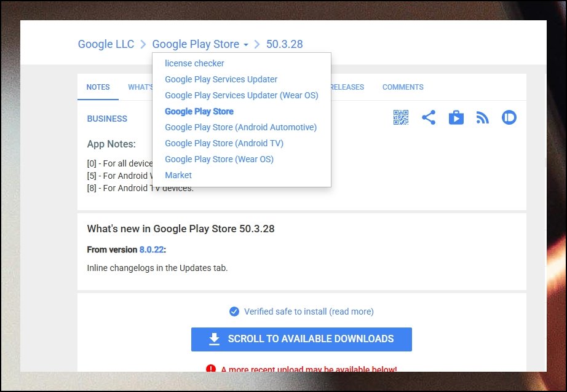Open the QR code icon
567x392 pixels.
401,117
